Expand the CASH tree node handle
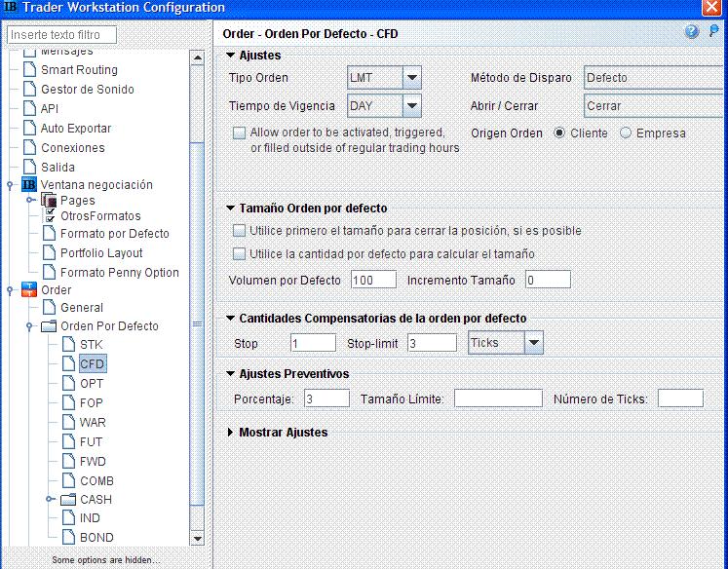The width and height of the screenshot is (728, 569). point(50,500)
